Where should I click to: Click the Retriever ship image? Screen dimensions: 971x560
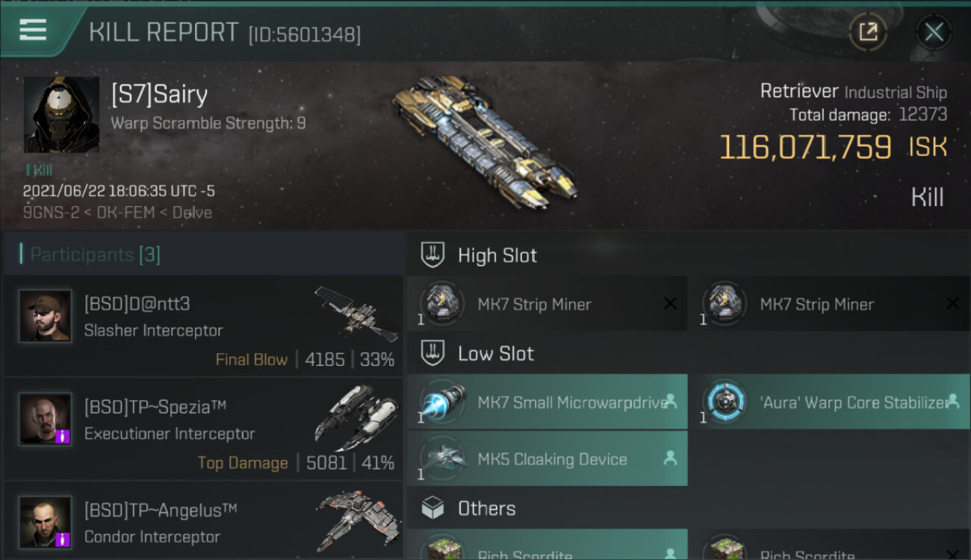tap(484, 140)
